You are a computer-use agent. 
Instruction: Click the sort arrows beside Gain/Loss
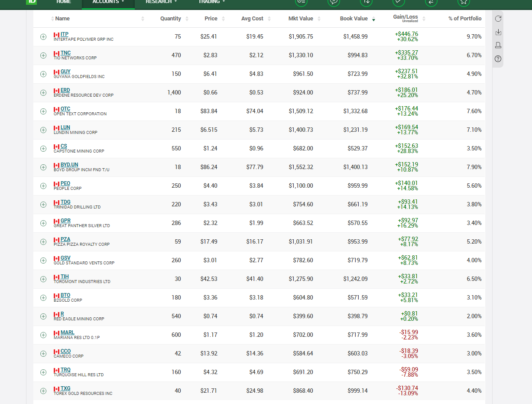point(424,19)
